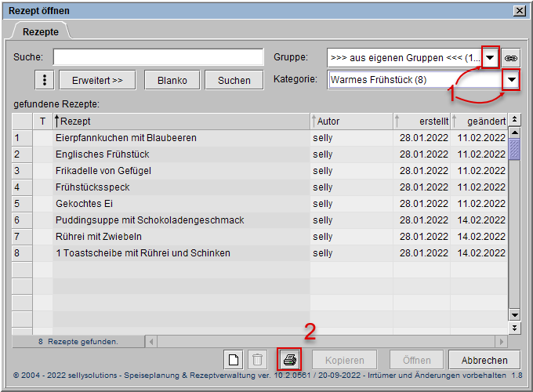Click the scroll-to-top arrow above the scrollbar
Image resolution: width=533 pixels, height=392 pixels.
pos(515,120)
